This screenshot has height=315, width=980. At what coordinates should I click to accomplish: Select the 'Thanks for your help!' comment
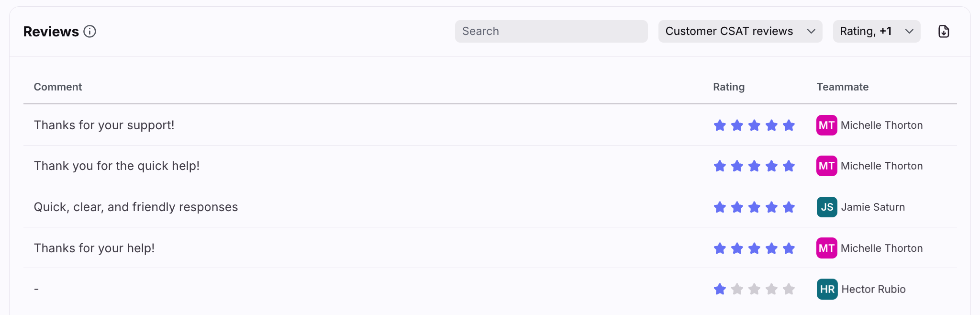point(94,248)
